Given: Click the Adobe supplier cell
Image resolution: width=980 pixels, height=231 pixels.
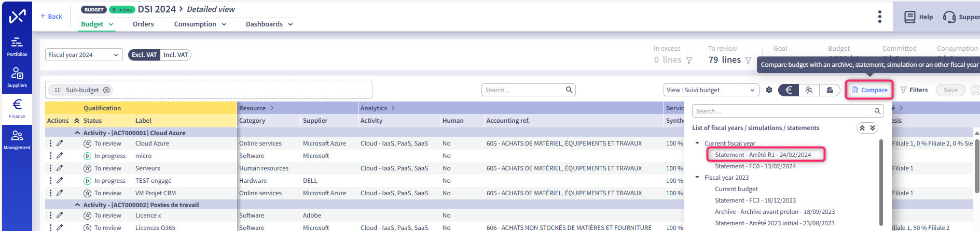Looking at the screenshot, I should (x=312, y=215).
